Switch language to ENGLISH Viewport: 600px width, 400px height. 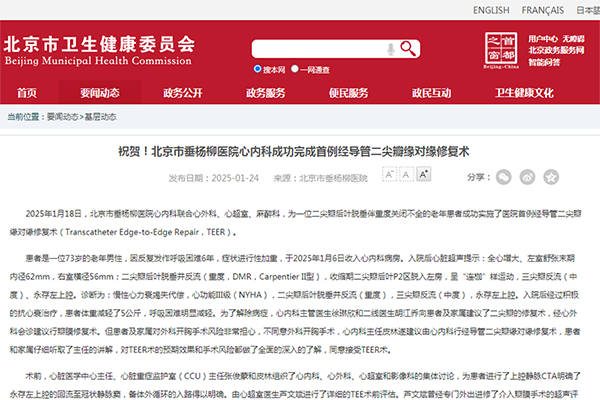coord(490,9)
